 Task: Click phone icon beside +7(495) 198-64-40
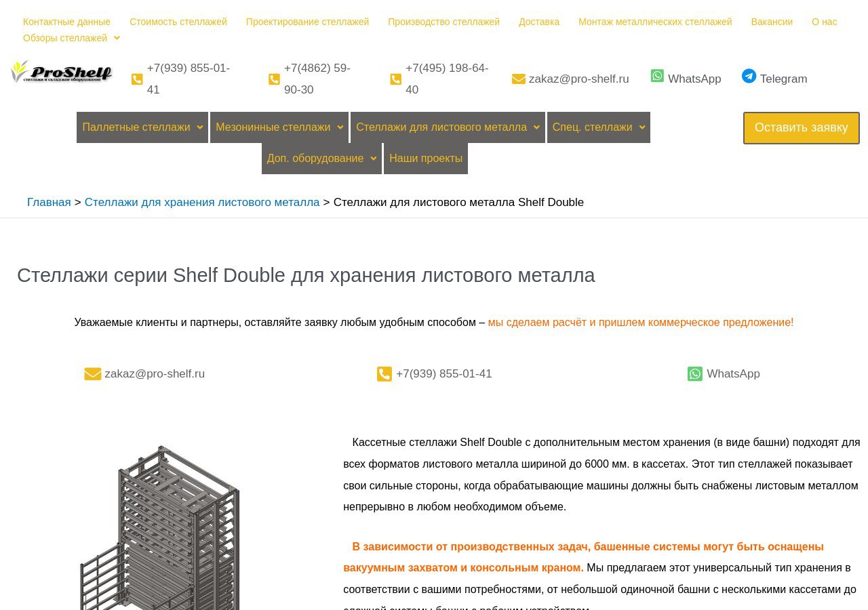coord(396,79)
